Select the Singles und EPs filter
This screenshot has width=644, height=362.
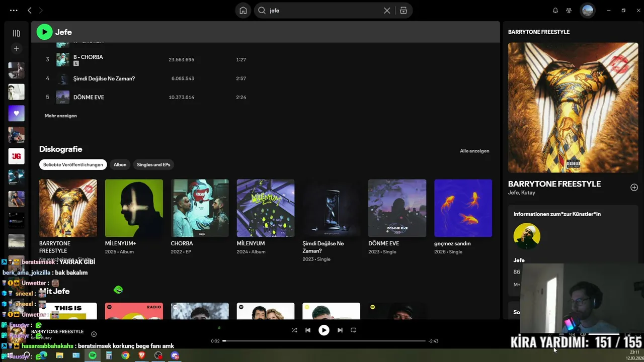[x=153, y=164]
